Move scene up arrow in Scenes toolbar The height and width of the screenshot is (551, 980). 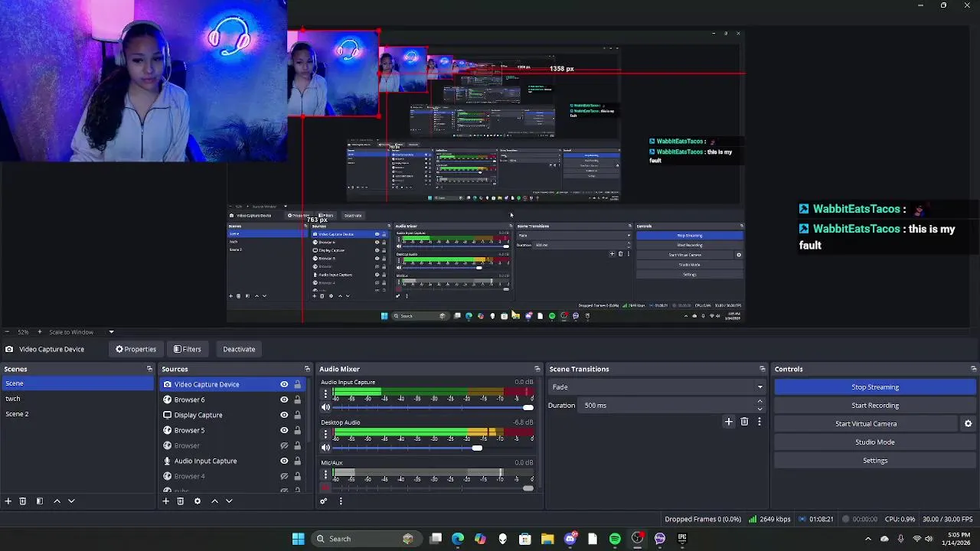[x=57, y=501]
